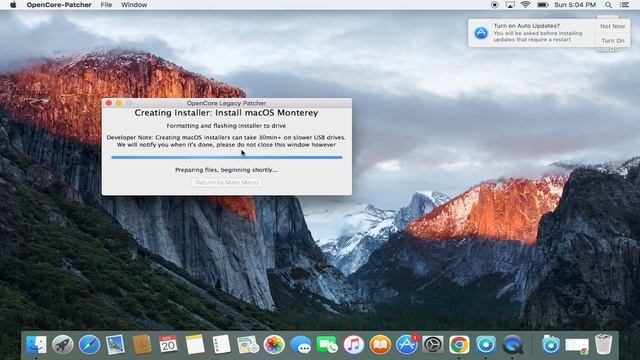This screenshot has width=640, height=360.
Task: Click the installer progress bar
Action: [227, 157]
